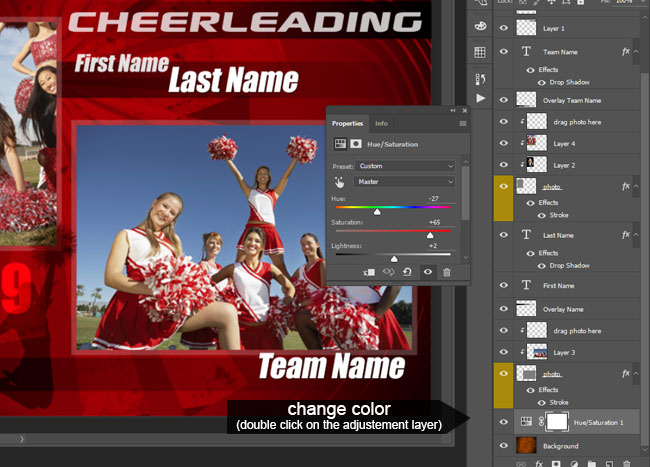This screenshot has width=650, height=467.
Task: Collapse effects of Team Name layer
Action: point(636,51)
